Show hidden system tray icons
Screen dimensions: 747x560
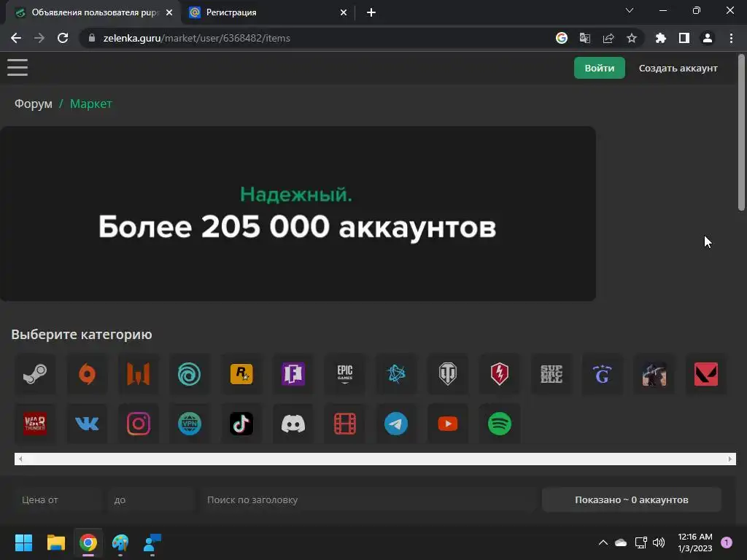[603, 542]
